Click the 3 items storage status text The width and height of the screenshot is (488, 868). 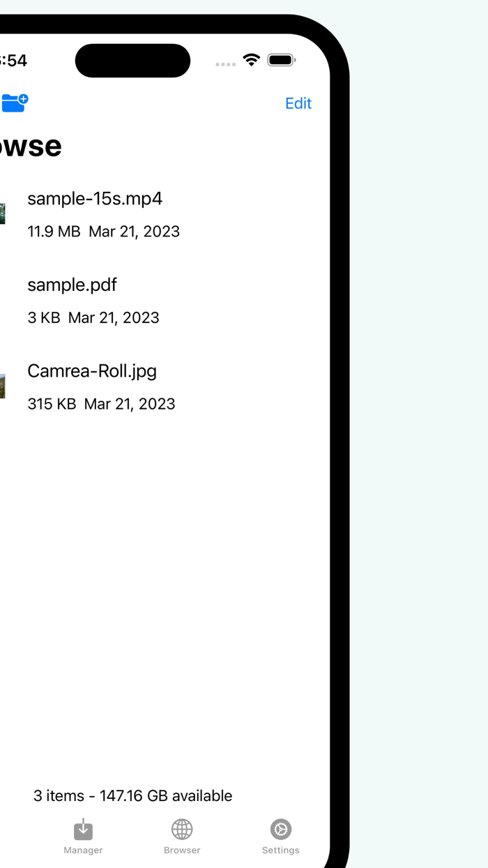tap(132, 795)
